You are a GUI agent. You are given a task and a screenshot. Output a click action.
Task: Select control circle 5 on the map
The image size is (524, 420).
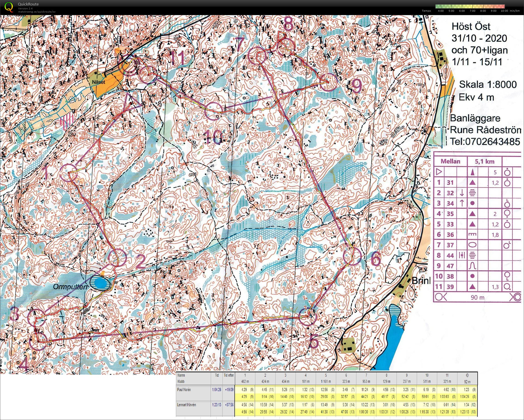[x=308, y=317]
